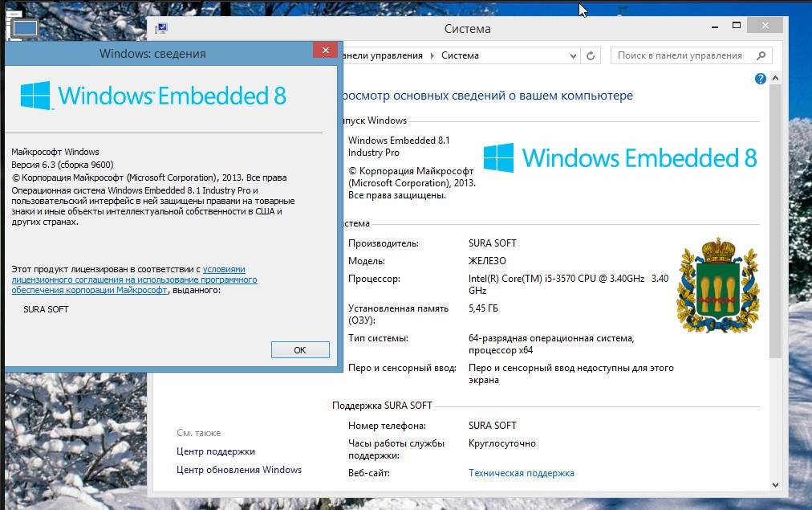Screen dimensions: 812x510
Task: Expand breadcrumb arrow before Система
Action: [x=432, y=55]
